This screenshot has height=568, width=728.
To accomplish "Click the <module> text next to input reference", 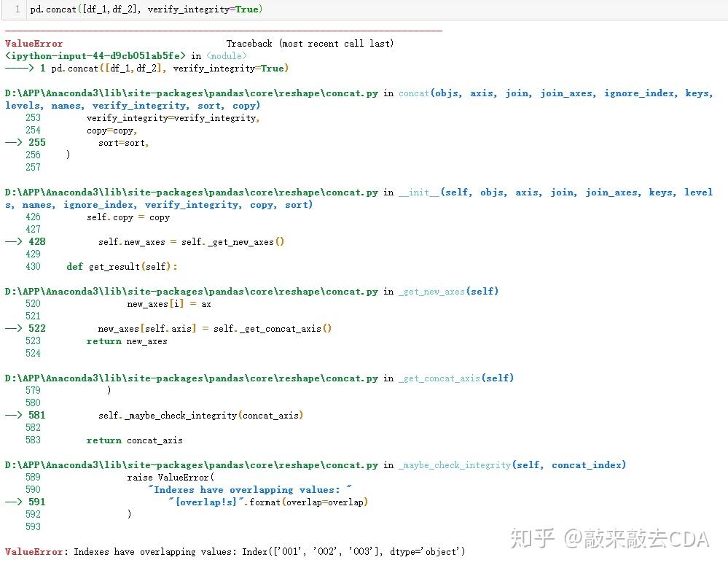I will [227, 55].
